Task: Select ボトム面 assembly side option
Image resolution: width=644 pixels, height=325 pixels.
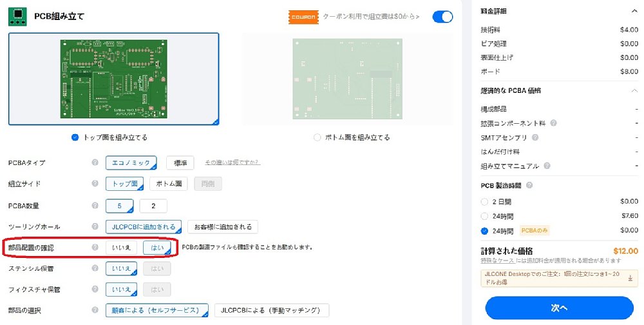Action: [x=168, y=184]
